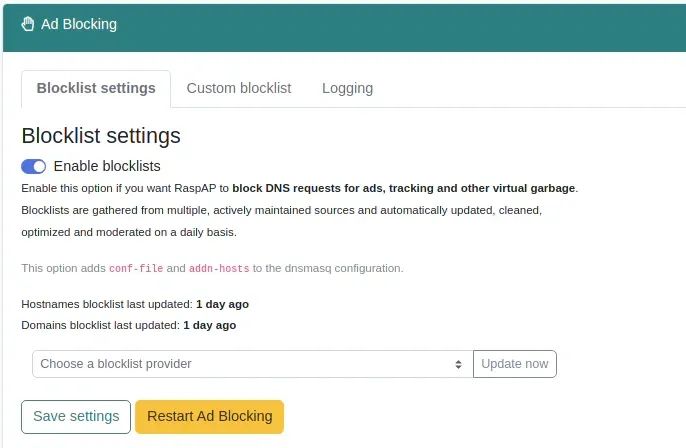This screenshot has width=686, height=448.
Task: Go to the Logging tab
Action: point(347,88)
